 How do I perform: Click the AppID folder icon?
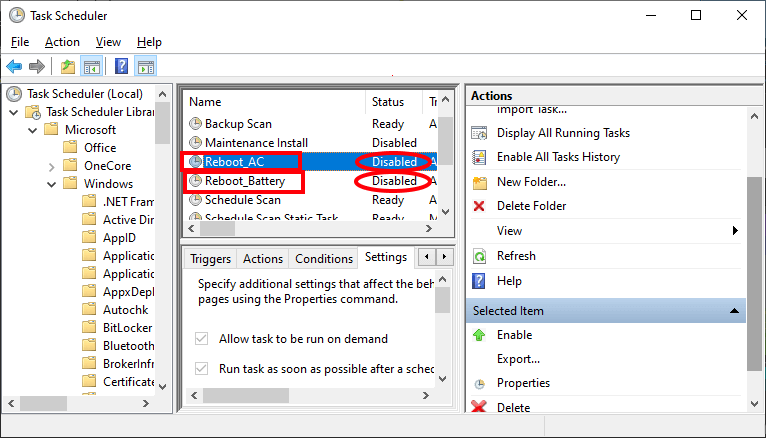click(x=89, y=237)
